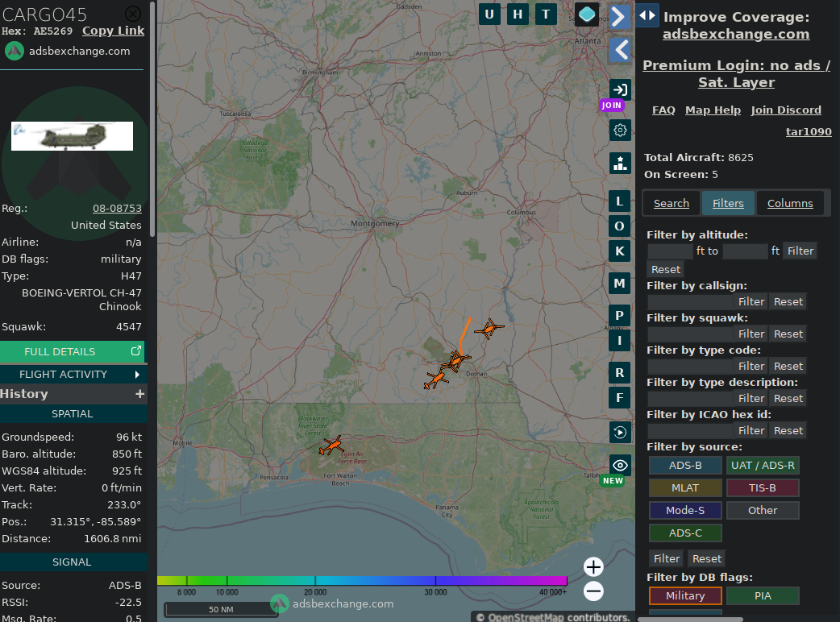Image resolution: width=840 pixels, height=622 pixels.
Task: Toggle the Military DB flags filter
Action: pos(685,595)
